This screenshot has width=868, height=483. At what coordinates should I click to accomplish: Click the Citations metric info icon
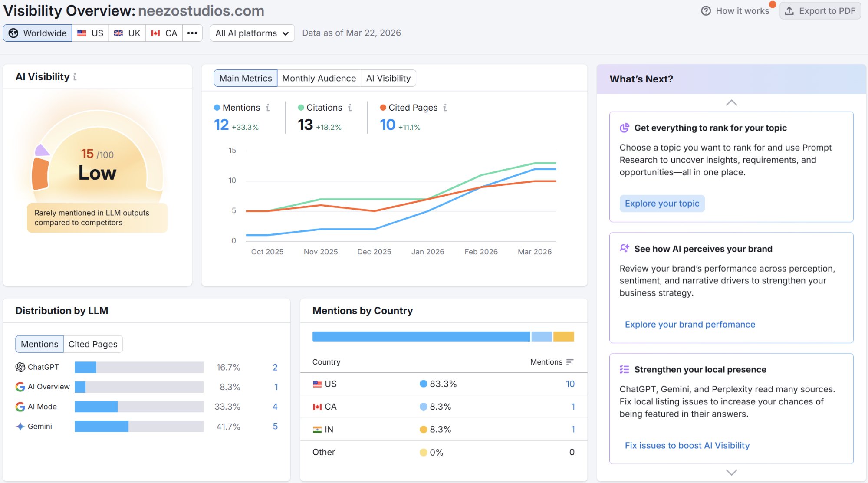pyautogui.click(x=350, y=108)
